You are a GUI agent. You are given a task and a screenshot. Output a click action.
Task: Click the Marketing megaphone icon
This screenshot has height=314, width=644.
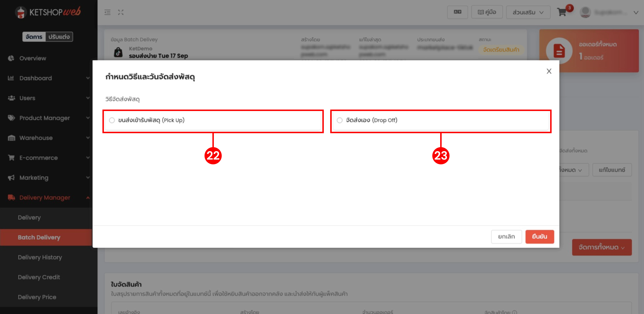(x=11, y=178)
